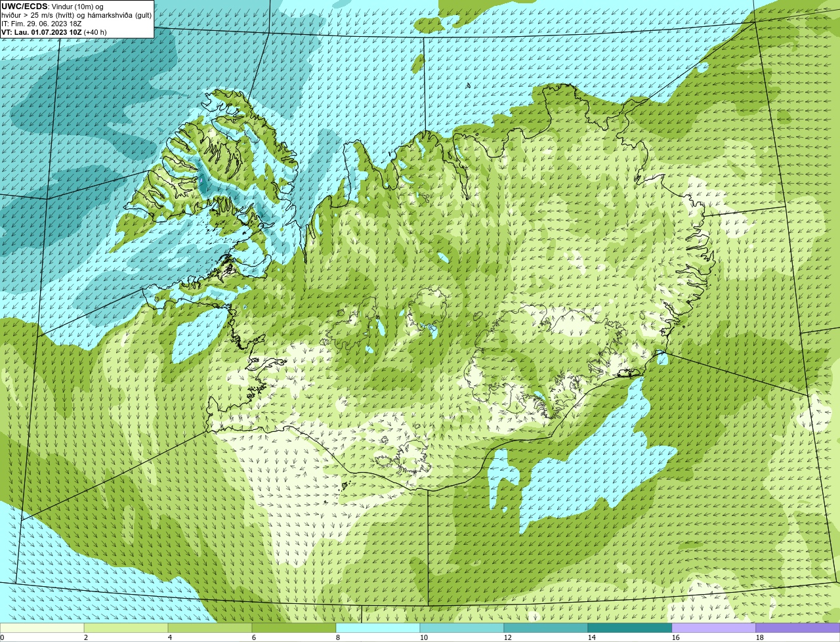Click the dark teal 14–16 m/s legend swatch
This screenshot has height=642, width=840.
click(x=630, y=628)
